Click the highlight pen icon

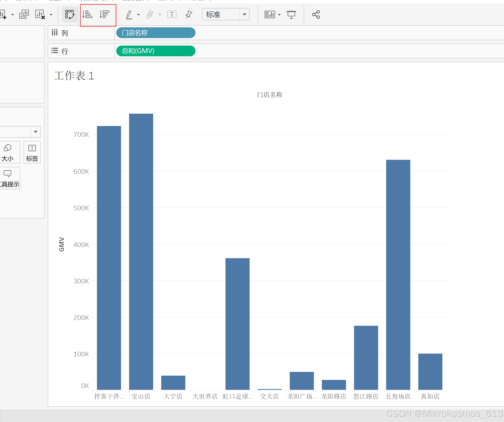pyautogui.click(x=129, y=14)
